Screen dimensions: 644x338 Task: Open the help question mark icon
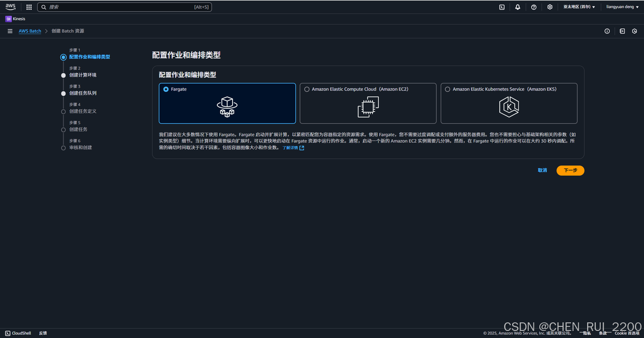[534, 7]
